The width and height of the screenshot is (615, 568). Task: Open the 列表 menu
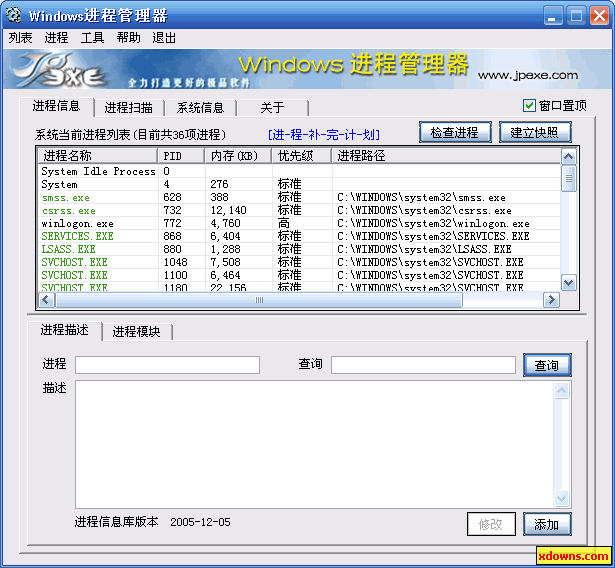(x=20, y=38)
